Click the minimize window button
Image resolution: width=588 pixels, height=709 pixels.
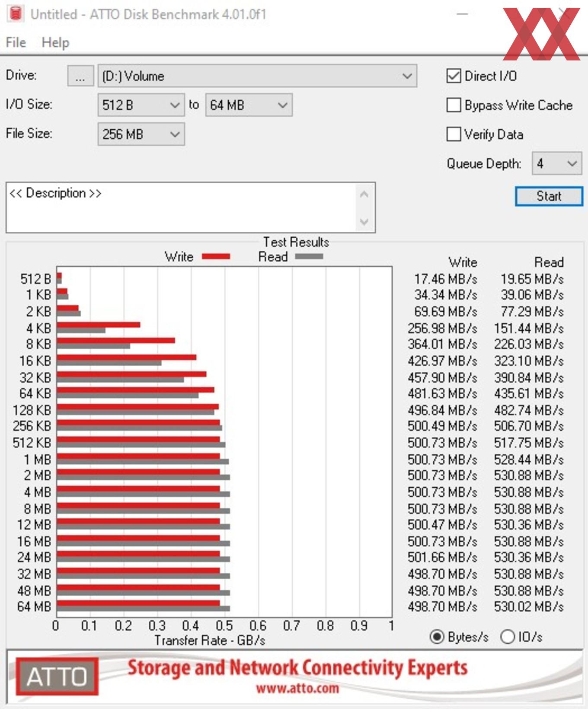462,14
